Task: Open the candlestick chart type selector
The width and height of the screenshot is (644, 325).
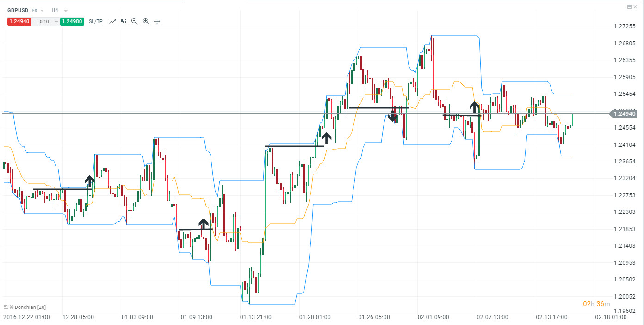Action: [x=124, y=21]
